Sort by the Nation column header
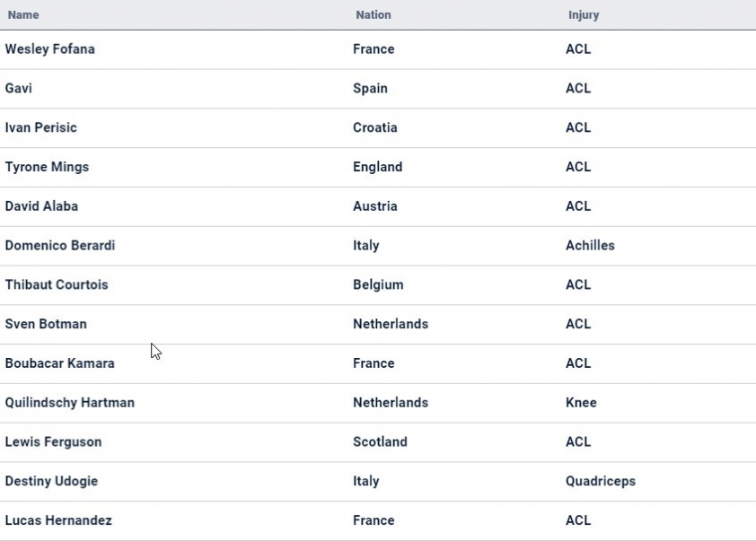This screenshot has height=541, width=756. [374, 15]
